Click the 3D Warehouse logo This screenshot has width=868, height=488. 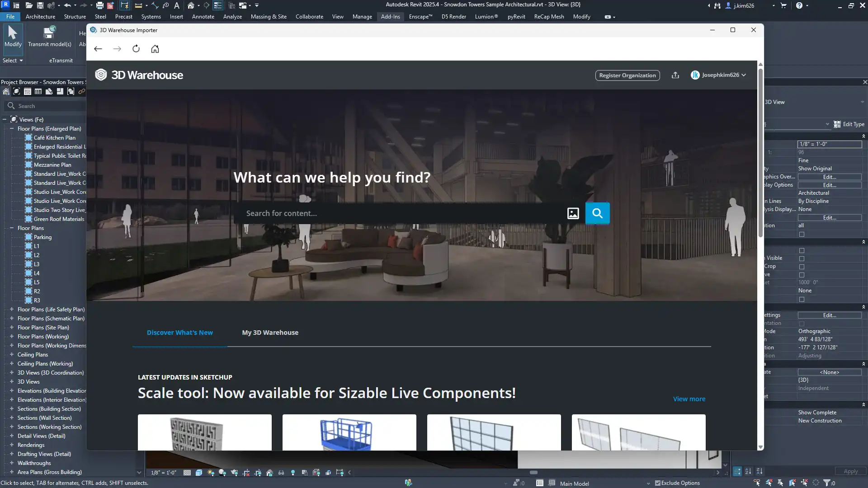point(139,75)
